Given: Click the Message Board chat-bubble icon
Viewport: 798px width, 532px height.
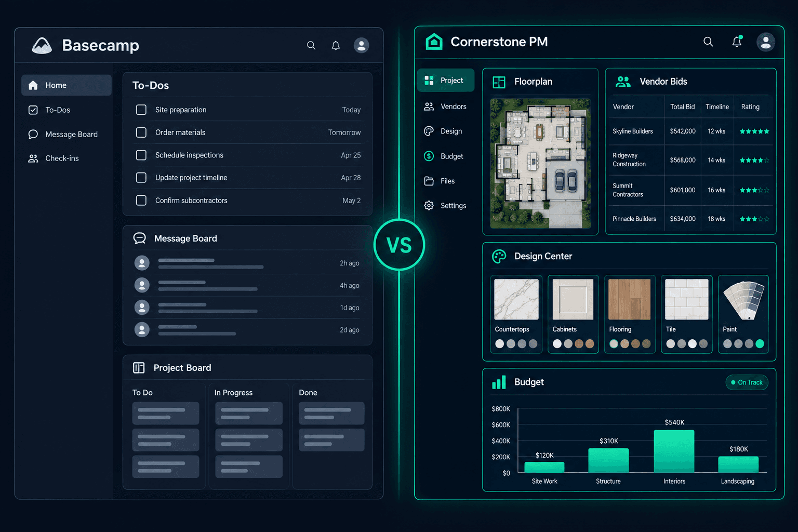Looking at the screenshot, I should (x=140, y=238).
